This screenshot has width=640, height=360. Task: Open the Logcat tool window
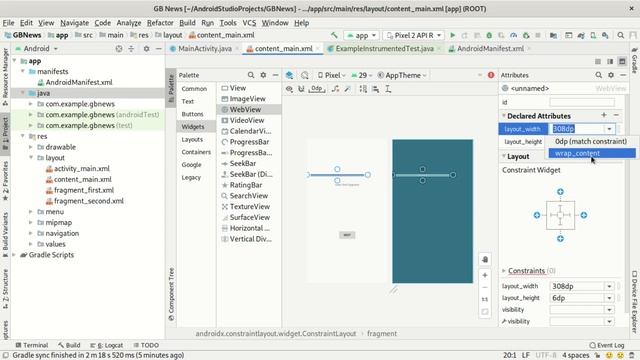pos(107,345)
